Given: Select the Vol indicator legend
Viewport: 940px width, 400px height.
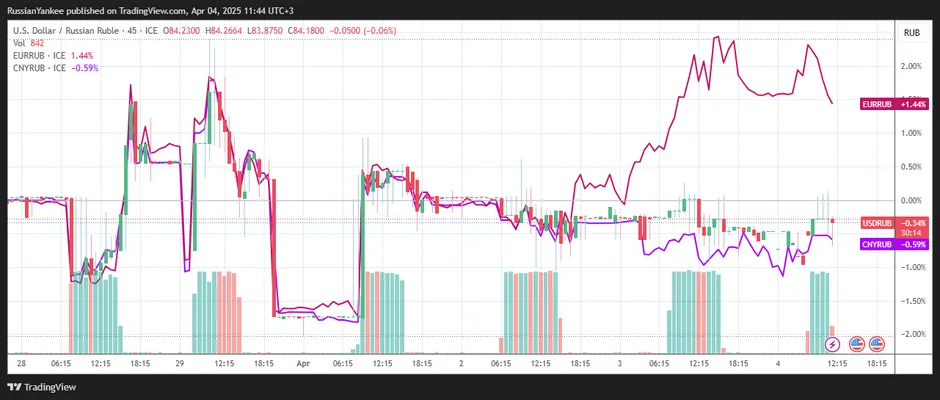Looking at the screenshot, I should (x=24, y=43).
